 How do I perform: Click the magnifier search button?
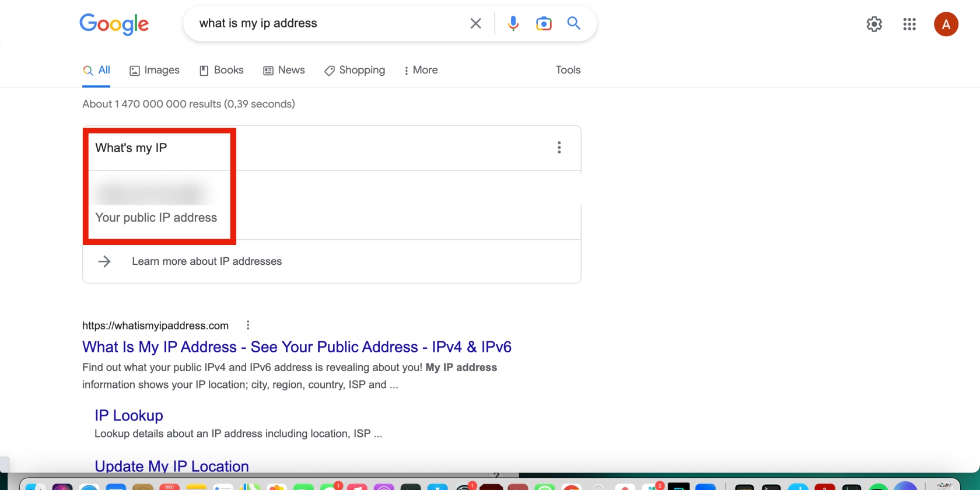tap(574, 23)
